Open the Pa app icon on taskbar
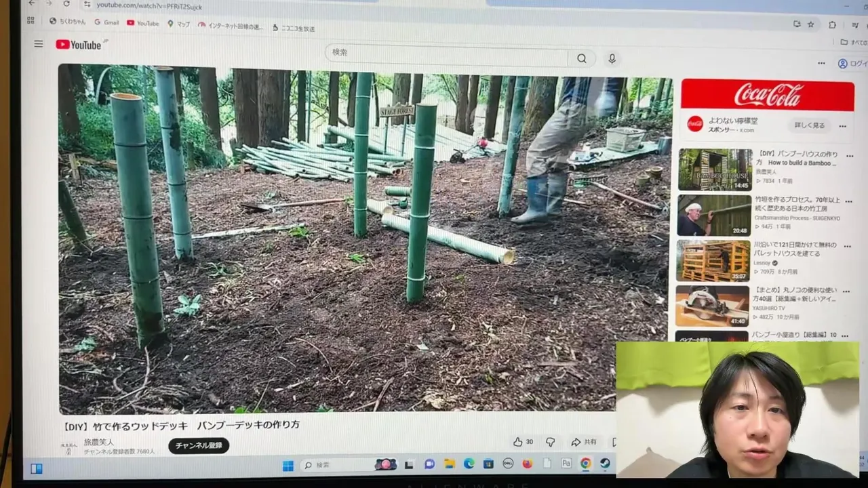The width and height of the screenshot is (868, 488). click(566, 464)
